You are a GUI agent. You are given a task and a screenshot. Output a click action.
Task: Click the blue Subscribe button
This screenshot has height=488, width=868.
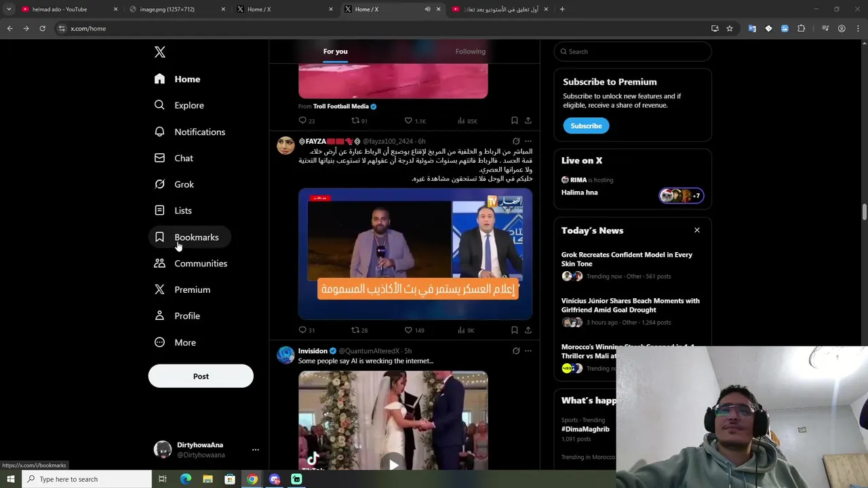(586, 126)
